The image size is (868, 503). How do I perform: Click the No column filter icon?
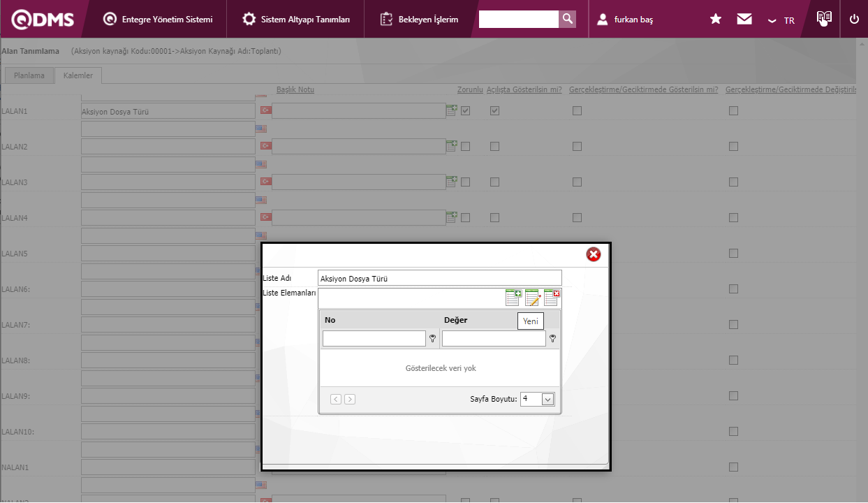tap(433, 339)
